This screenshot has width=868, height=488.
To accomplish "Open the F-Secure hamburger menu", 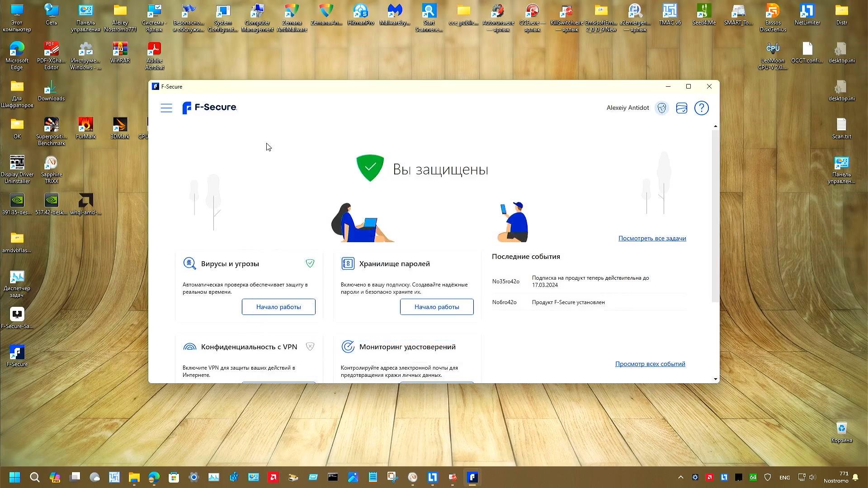I will coord(166,108).
